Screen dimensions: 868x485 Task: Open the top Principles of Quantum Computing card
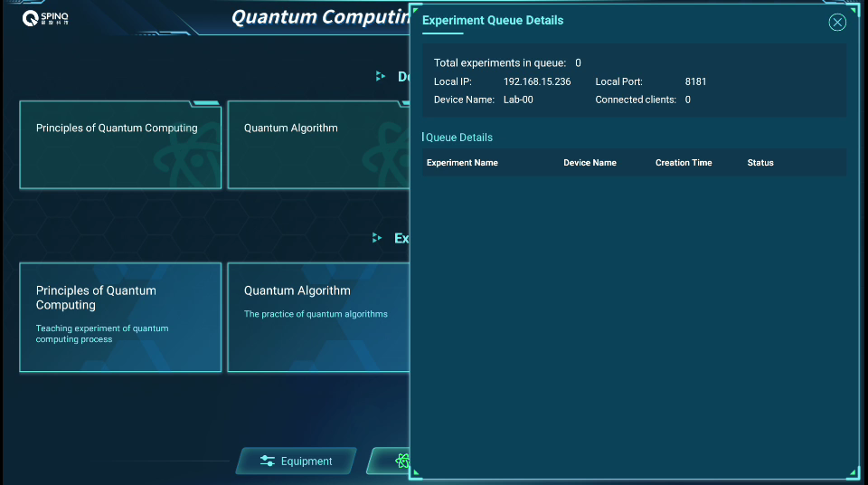120,145
